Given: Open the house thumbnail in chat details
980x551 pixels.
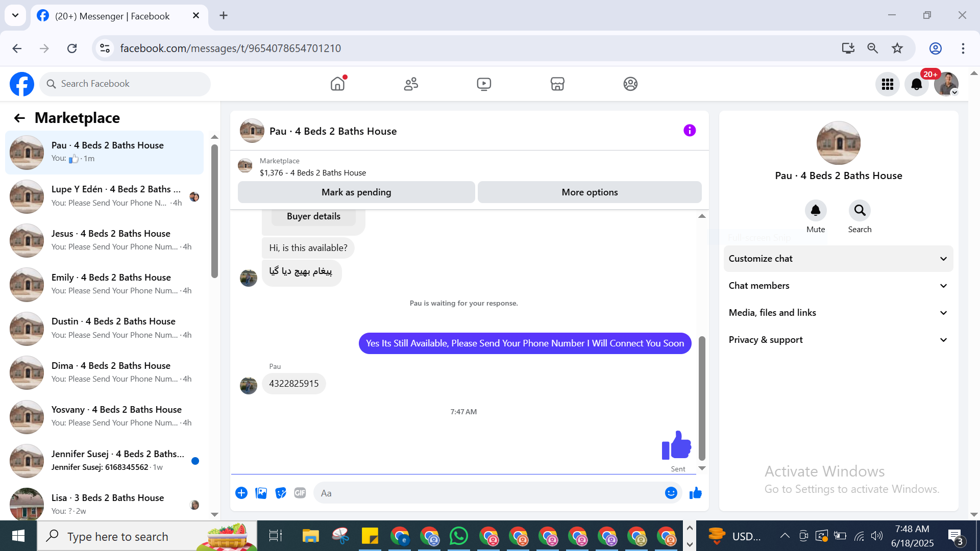Looking at the screenshot, I should pyautogui.click(x=838, y=143).
